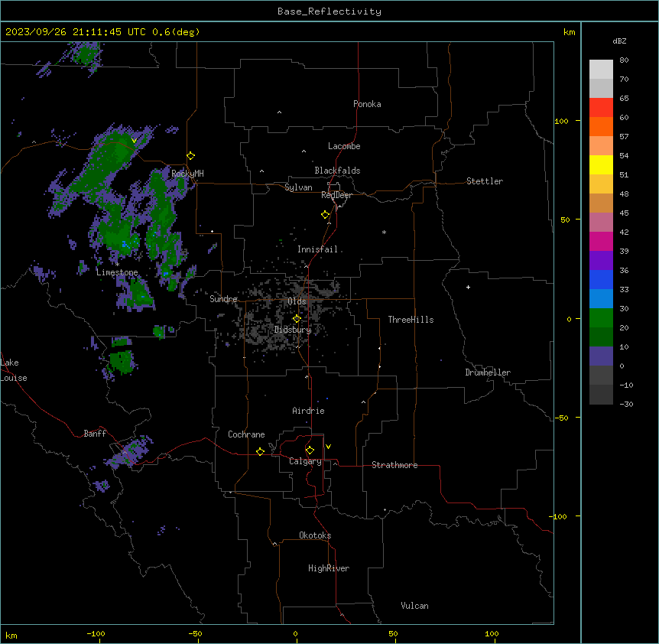
Task: Click the Stettler label
Action: tap(485, 181)
